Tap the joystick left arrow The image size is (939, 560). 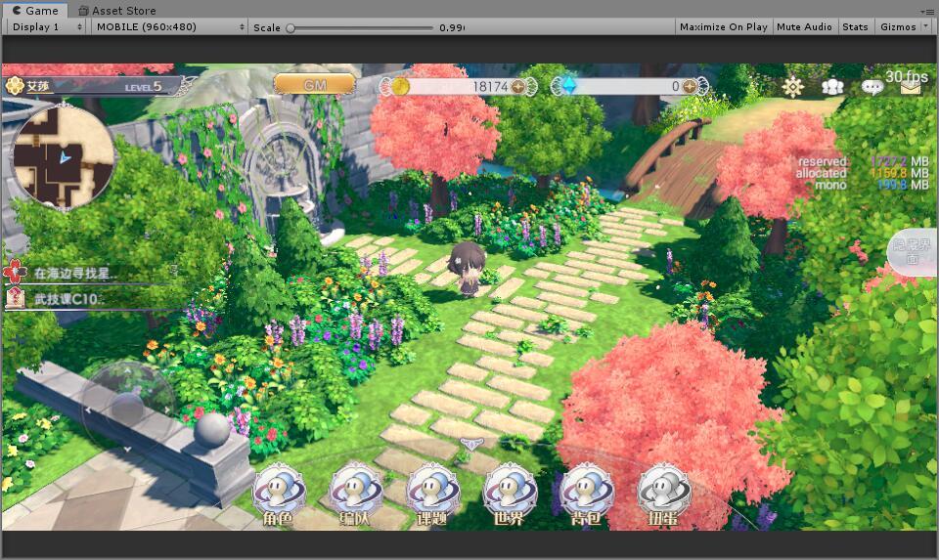[x=89, y=410]
